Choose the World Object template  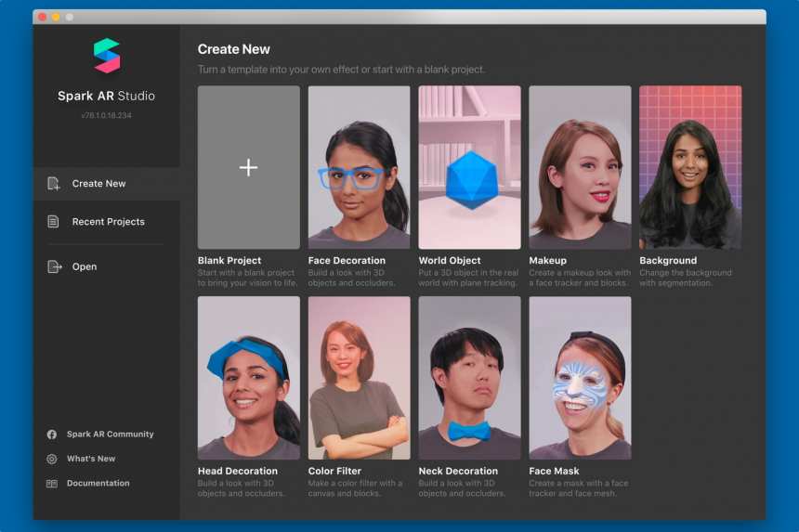(469, 167)
